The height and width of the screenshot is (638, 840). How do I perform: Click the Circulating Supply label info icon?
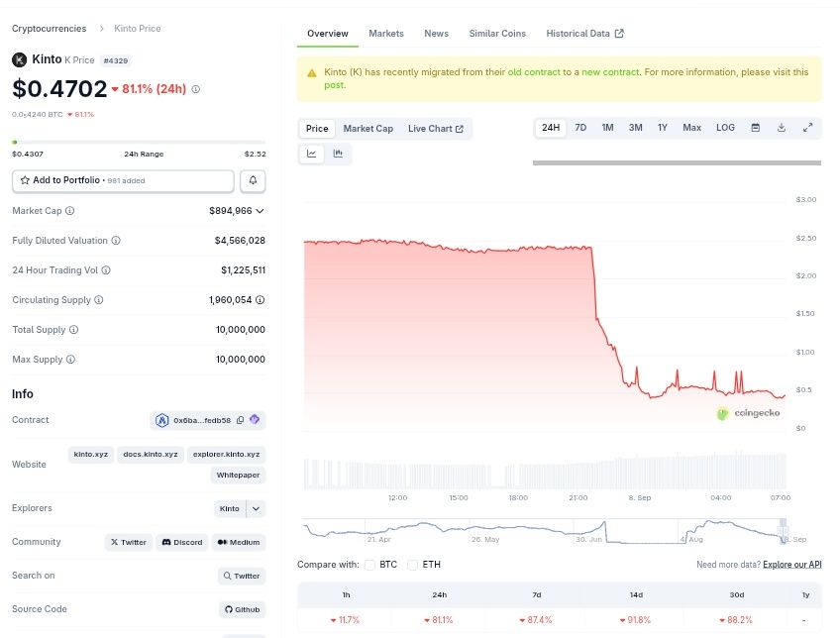point(99,300)
